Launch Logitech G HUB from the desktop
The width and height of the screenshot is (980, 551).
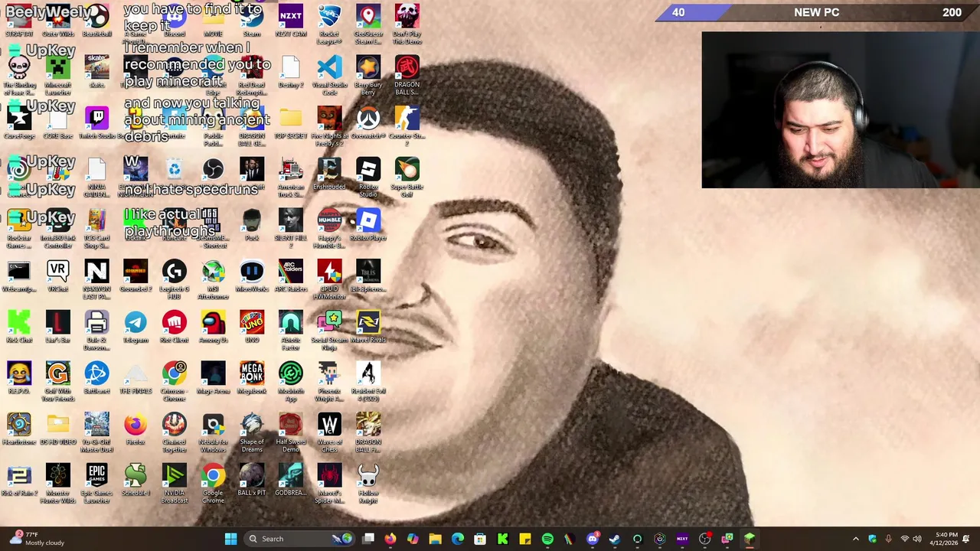[x=174, y=279]
